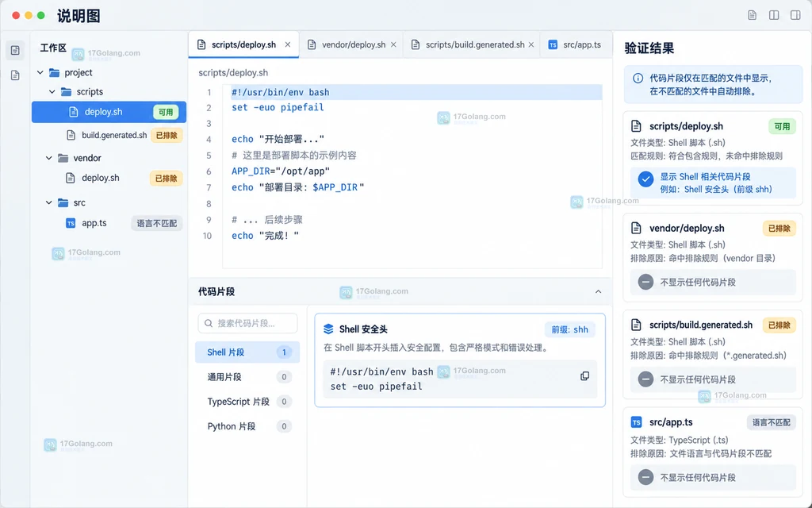Click the 验证结果 heading
This screenshot has height=508, width=812.
(649, 48)
